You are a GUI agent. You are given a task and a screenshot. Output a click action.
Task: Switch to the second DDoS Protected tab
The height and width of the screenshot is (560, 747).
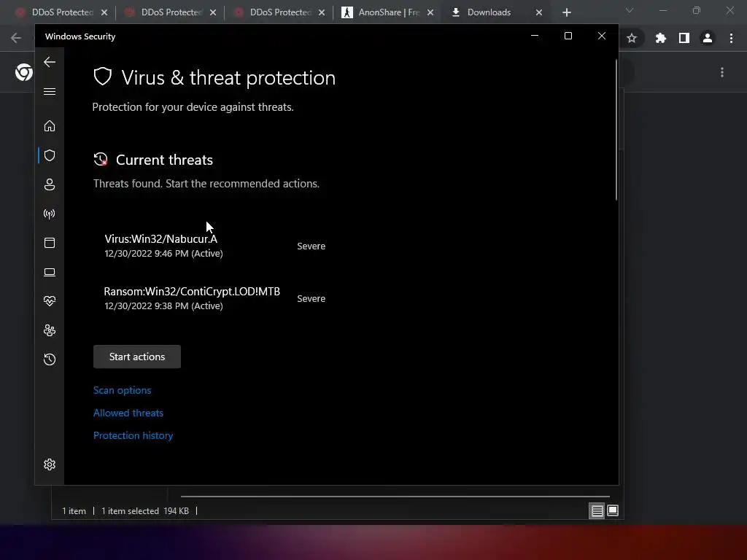[x=171, y=12]
